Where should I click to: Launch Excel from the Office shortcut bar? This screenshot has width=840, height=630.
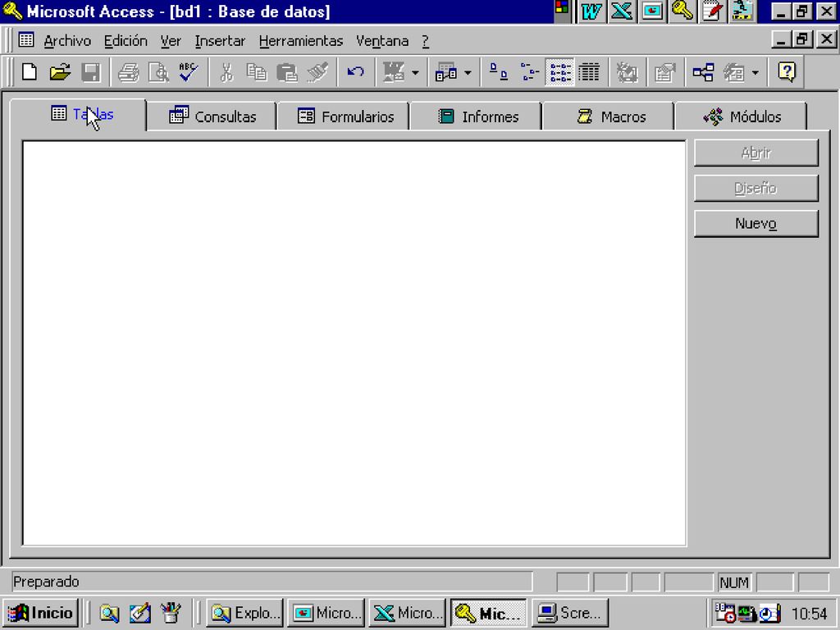coord(622,11)
